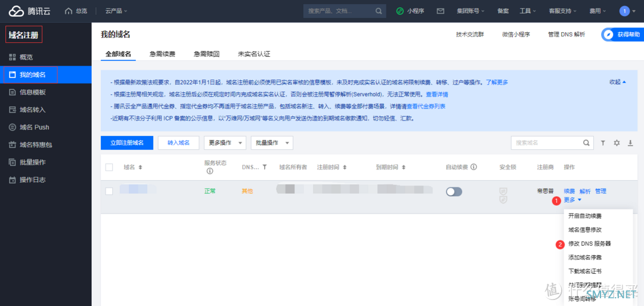The width and height of the screenshot is (644, 306).
Task: Switch to the 未实名认证 tab
Action: click(254, 54)
